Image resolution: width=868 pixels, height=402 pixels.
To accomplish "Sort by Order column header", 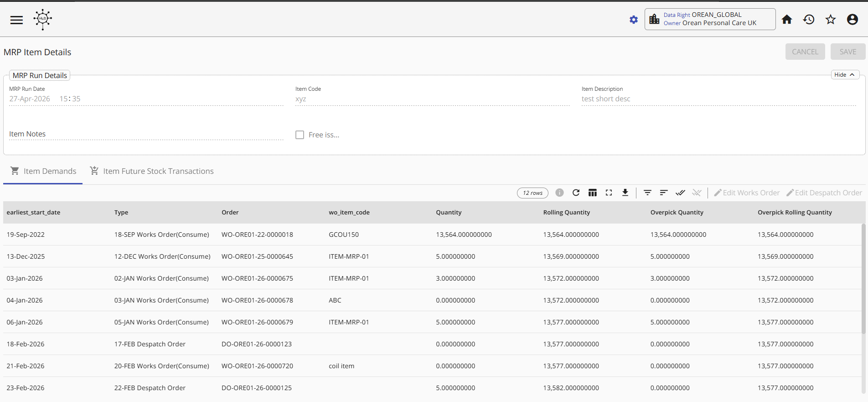I will (230, 212).
